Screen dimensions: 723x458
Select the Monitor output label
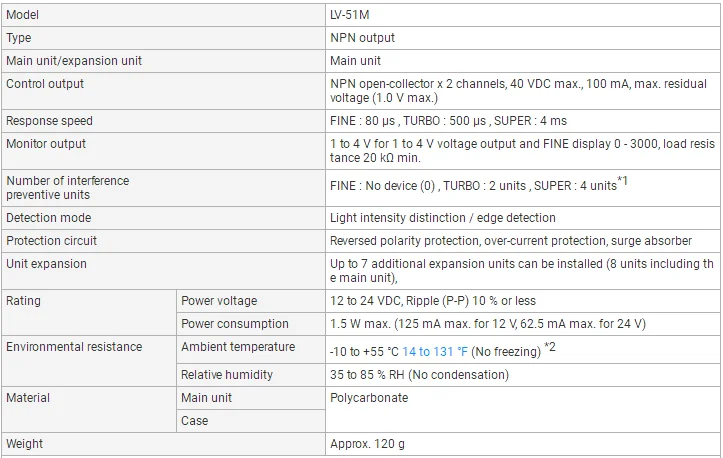point(46,144)
